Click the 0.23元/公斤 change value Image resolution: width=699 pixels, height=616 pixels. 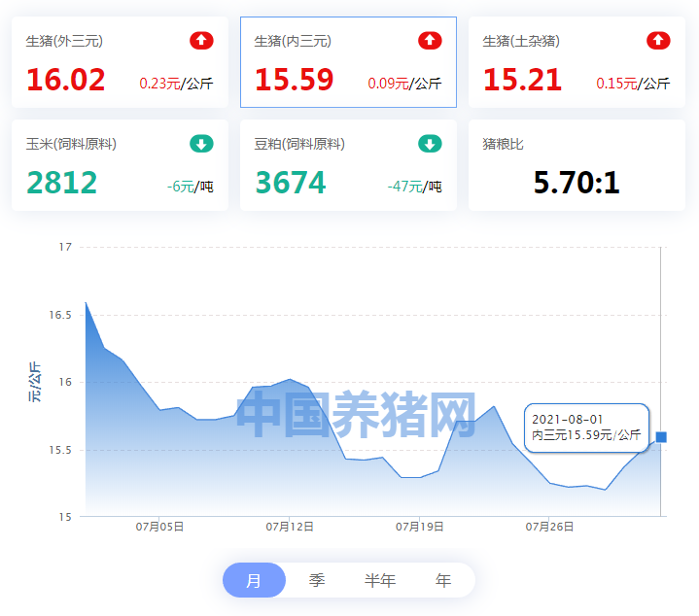[176, 84]
